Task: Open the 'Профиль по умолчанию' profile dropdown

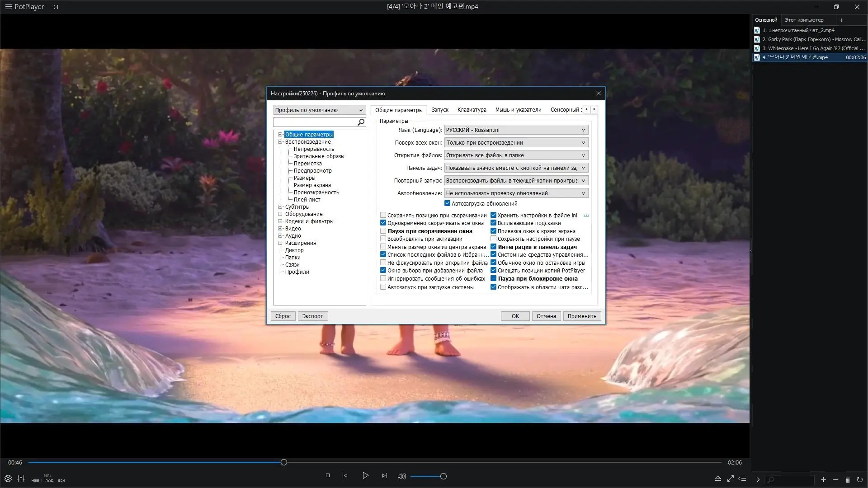Action: click(319, 110)
